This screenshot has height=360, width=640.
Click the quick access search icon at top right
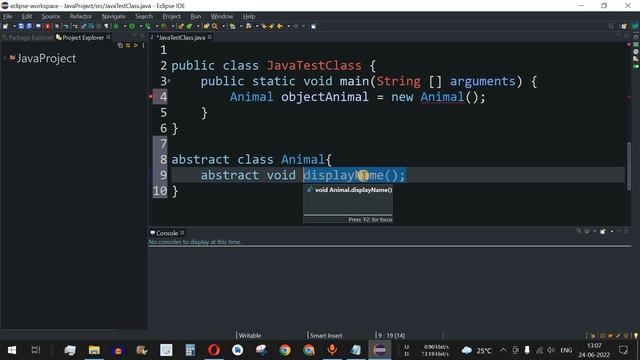click(x=611, y=26)
